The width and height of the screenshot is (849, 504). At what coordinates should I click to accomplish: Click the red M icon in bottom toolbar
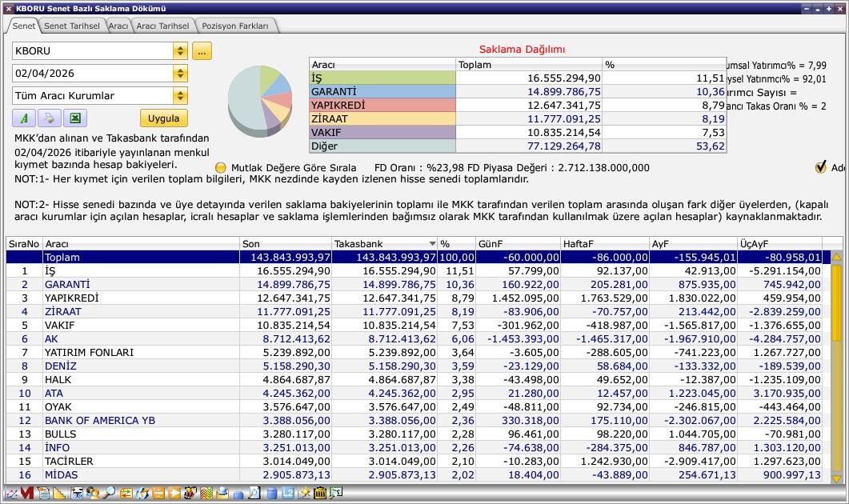pos(27,494)
